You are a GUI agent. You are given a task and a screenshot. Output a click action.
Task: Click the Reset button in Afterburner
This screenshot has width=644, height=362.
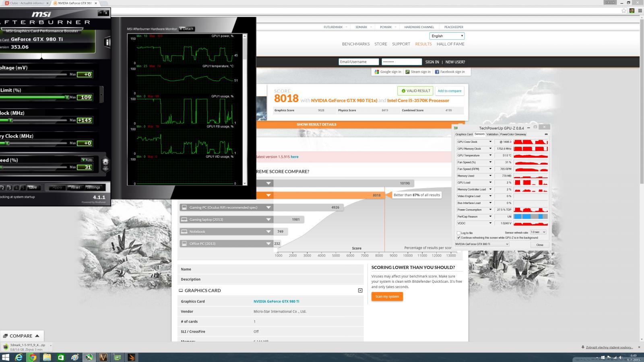(x=75, y=187)
